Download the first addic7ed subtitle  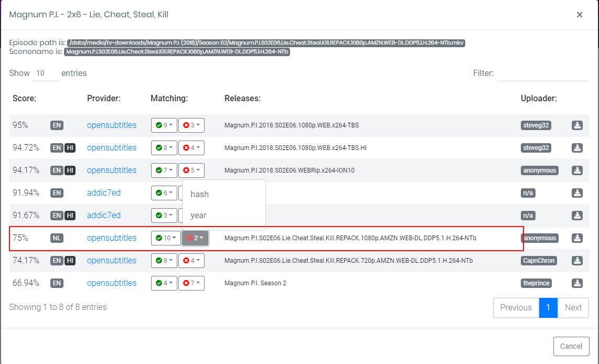[577, 192]
